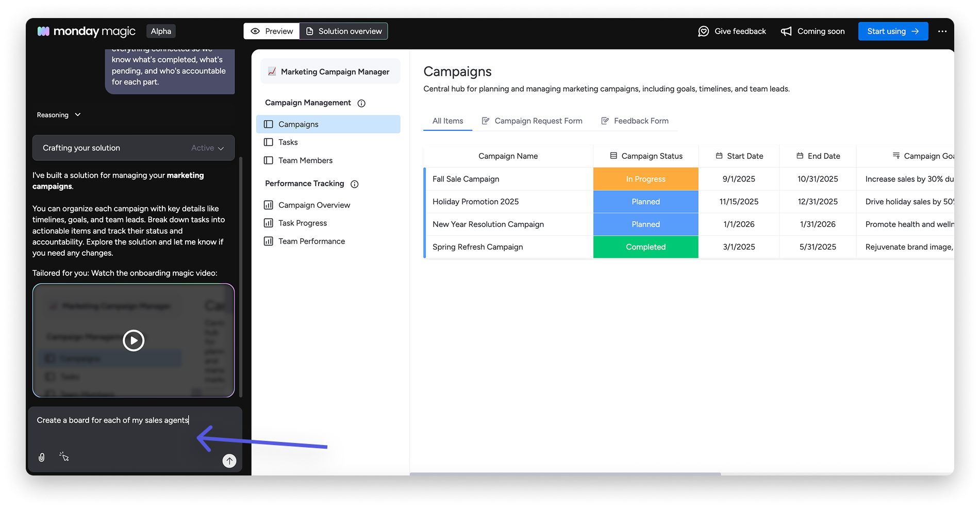
Task: Click the Start using button
Action: [893, 31]
